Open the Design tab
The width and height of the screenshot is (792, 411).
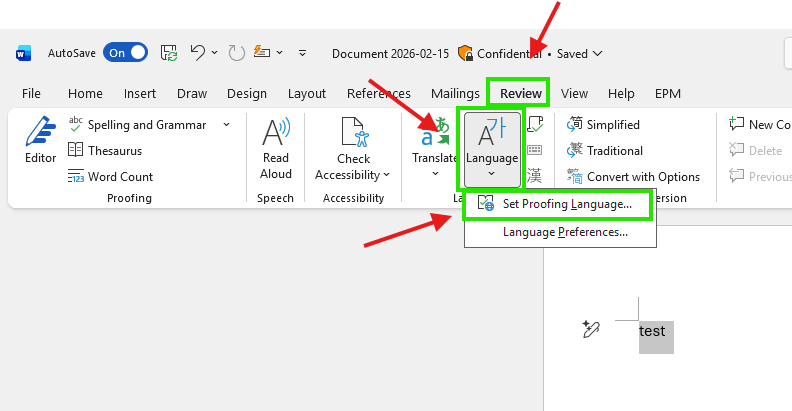tap(247, 93)
